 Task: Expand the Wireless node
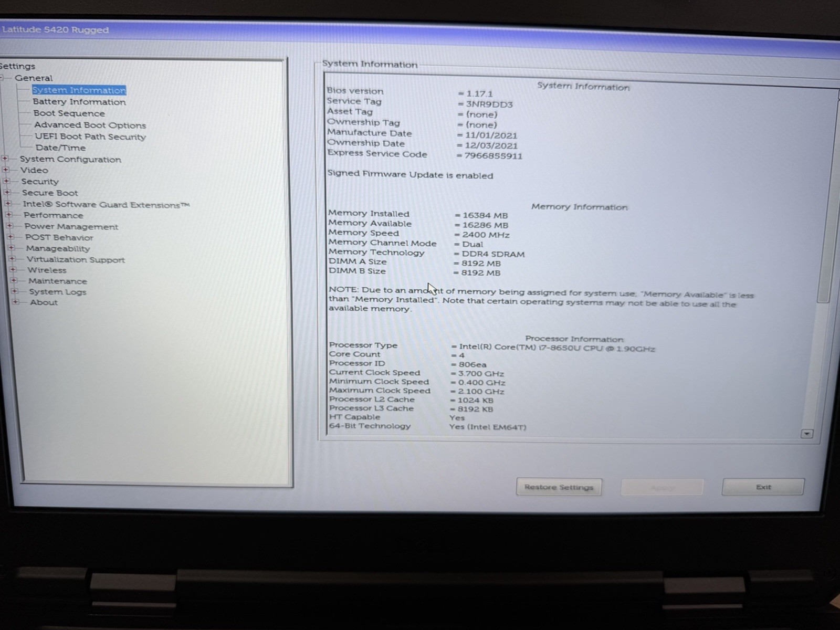(13, 269)
